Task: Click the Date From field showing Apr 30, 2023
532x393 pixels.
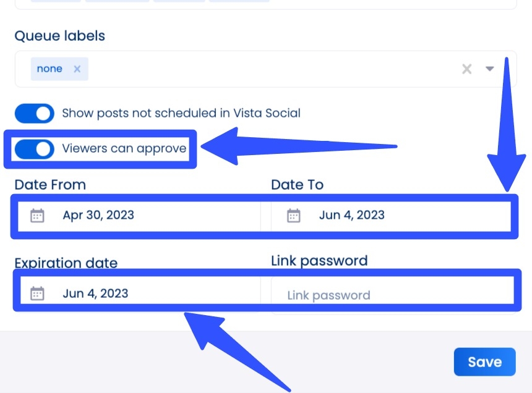Action: click(x=124, y=215)
